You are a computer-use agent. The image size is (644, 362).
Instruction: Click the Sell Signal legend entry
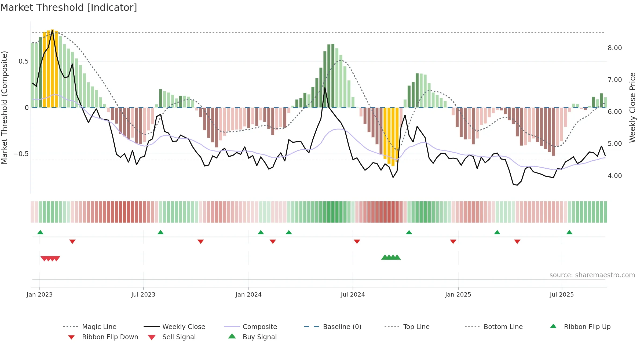click(172, 337)
